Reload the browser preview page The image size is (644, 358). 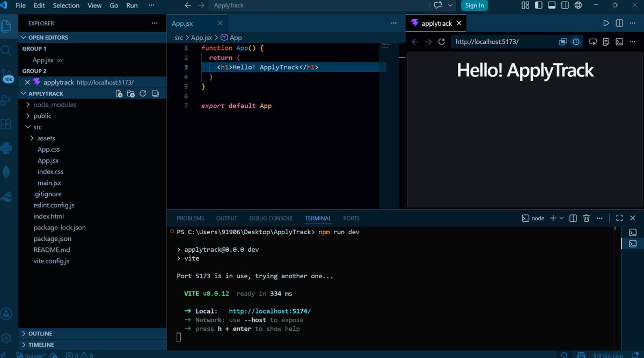[x=442, y=42]
